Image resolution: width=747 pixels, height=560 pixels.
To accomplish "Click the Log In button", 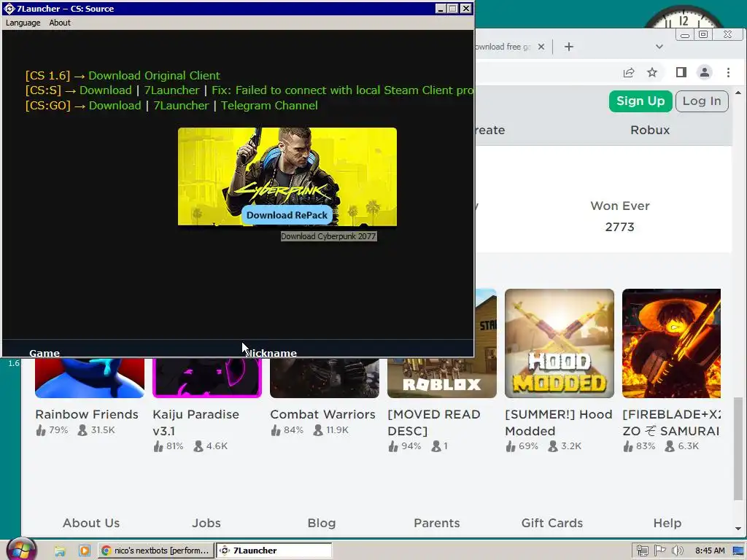I will pos(702,101).
